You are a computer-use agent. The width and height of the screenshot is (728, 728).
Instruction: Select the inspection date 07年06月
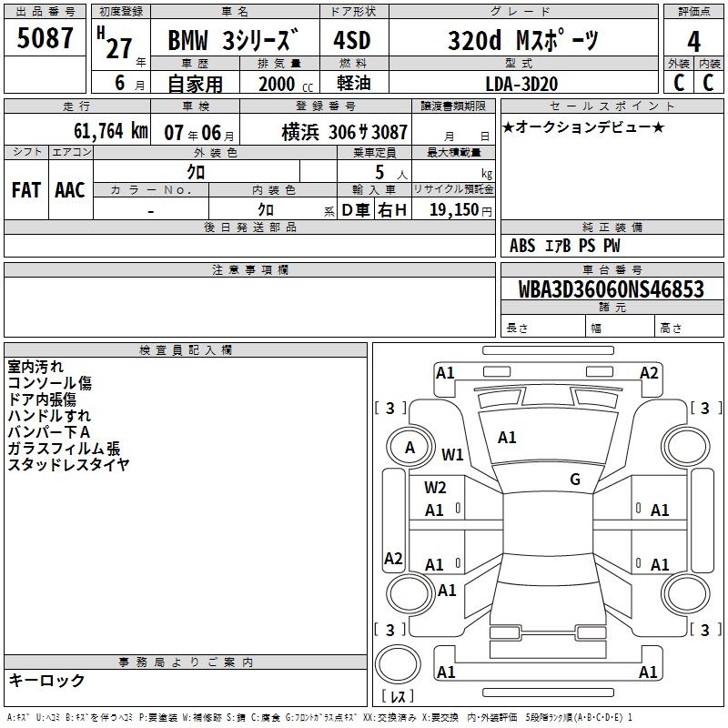[199, 133]
